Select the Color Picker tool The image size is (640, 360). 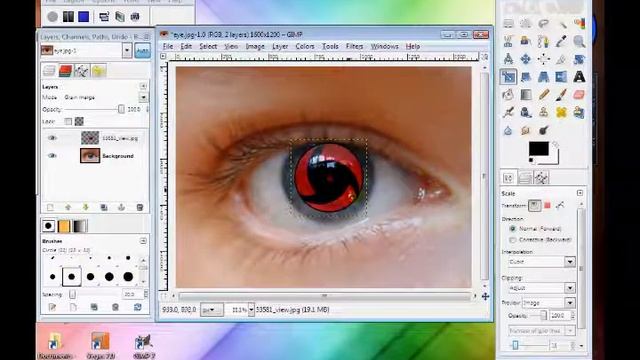click(562, 41)
